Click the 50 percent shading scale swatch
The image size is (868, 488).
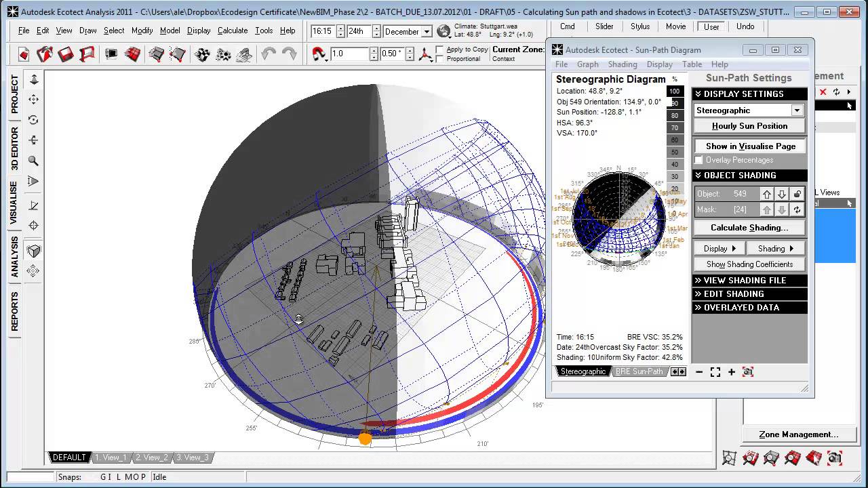(674, 152)
